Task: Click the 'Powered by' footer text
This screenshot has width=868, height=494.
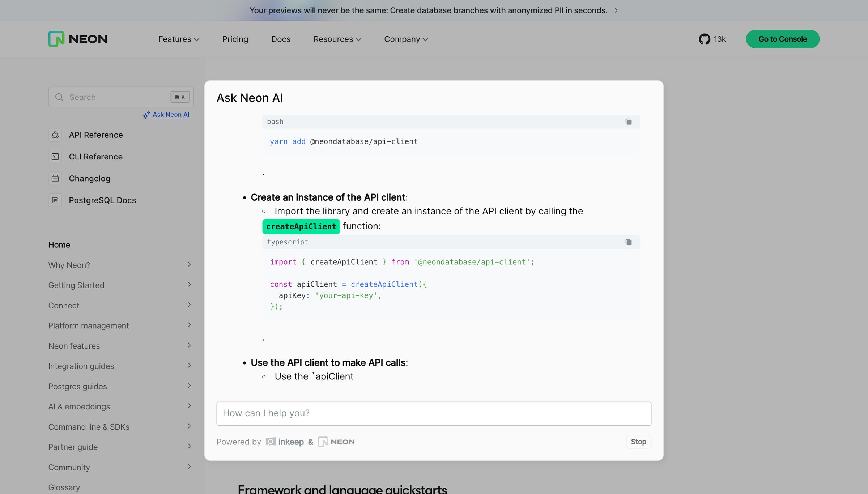Action: point(238,442)
